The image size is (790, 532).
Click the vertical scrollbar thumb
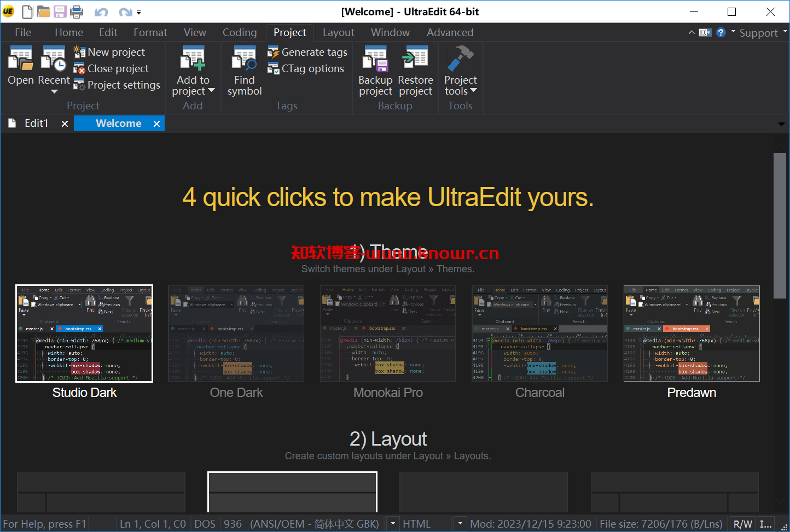click(780, 226)
